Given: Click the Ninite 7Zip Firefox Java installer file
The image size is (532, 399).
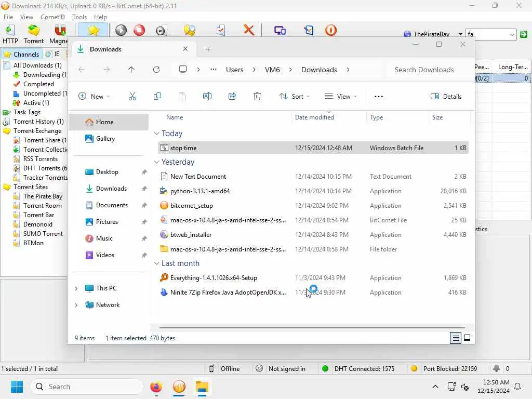Looking at the screenshot, I should (313, 292).
